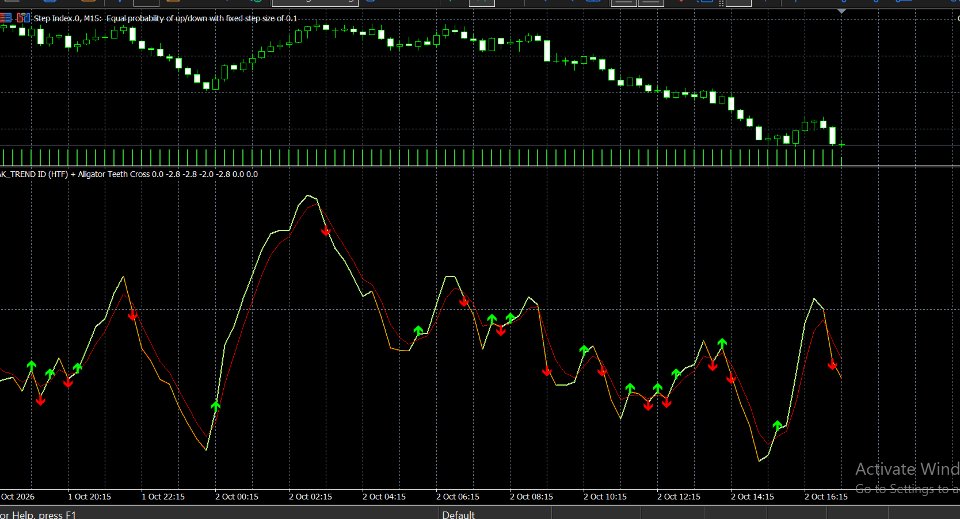Click the last red arrow at the indicator's right end

832,365
